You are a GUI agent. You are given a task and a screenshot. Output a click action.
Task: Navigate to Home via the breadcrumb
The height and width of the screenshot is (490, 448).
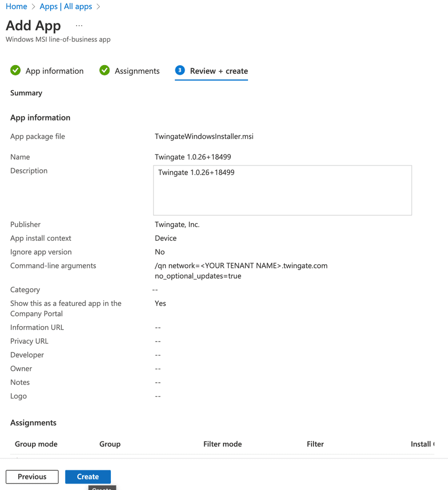16,6
